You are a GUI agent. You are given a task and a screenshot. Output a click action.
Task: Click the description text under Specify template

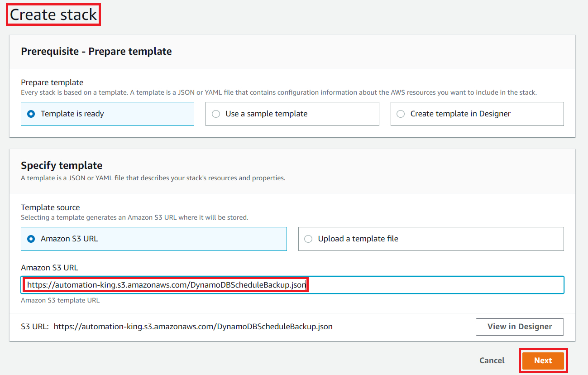[x=153, y=178]
